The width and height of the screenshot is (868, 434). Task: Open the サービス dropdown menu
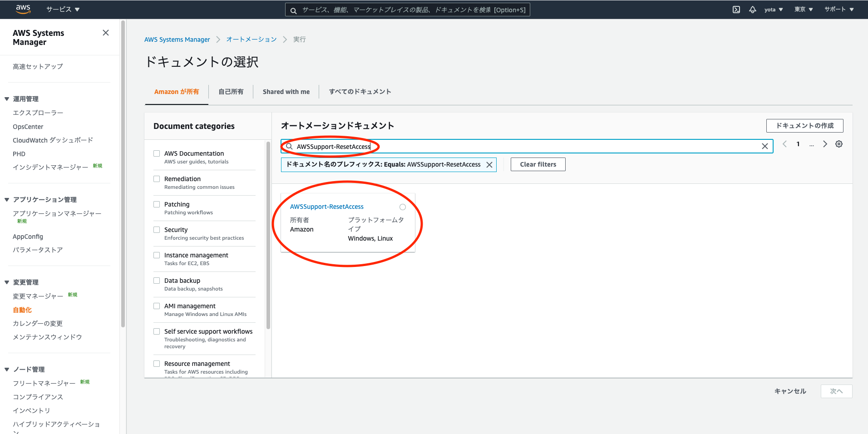click(x=63, y=10)
